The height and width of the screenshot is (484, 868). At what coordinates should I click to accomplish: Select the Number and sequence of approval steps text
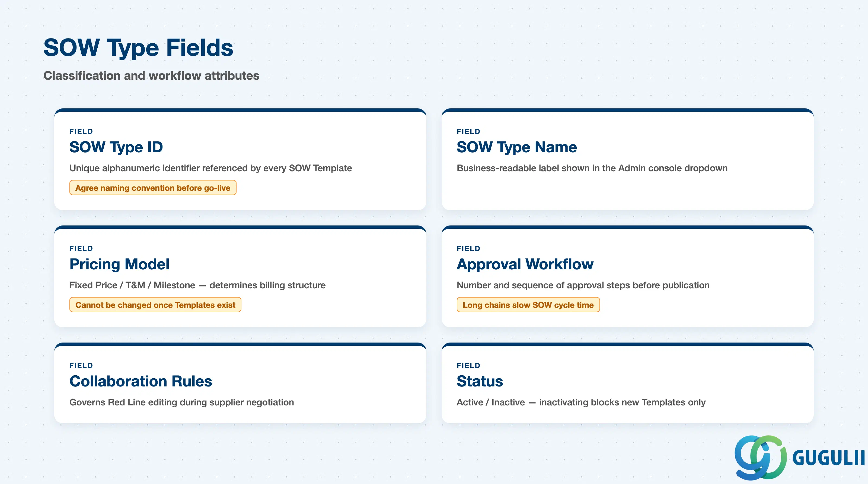click(x=583, y=285)
